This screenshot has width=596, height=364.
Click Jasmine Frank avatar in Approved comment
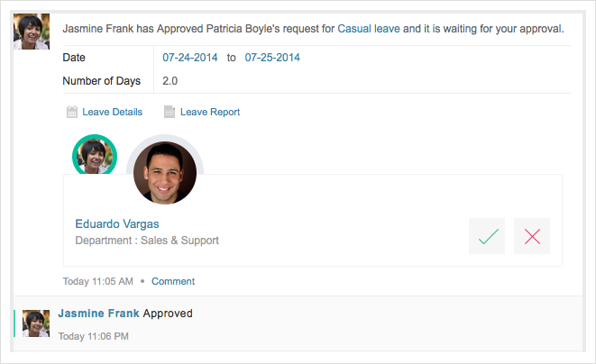(36, 323)
